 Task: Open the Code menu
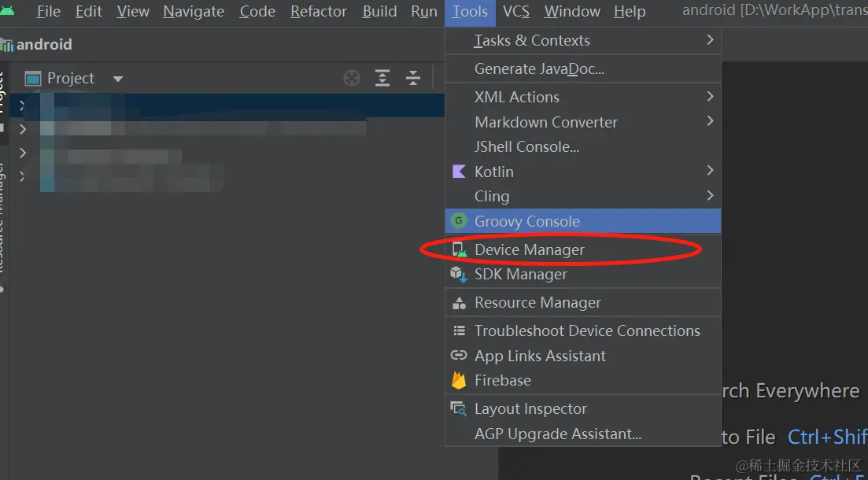(x=257, y=12)
